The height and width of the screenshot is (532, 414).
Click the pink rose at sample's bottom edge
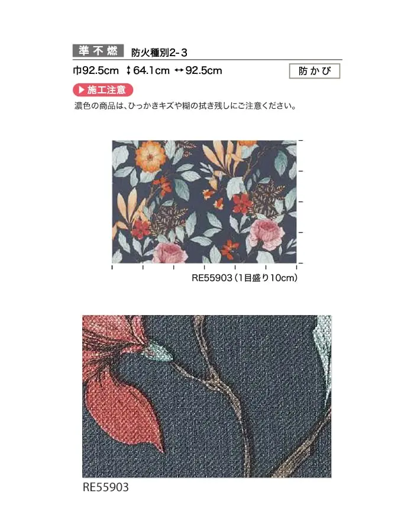170,253
